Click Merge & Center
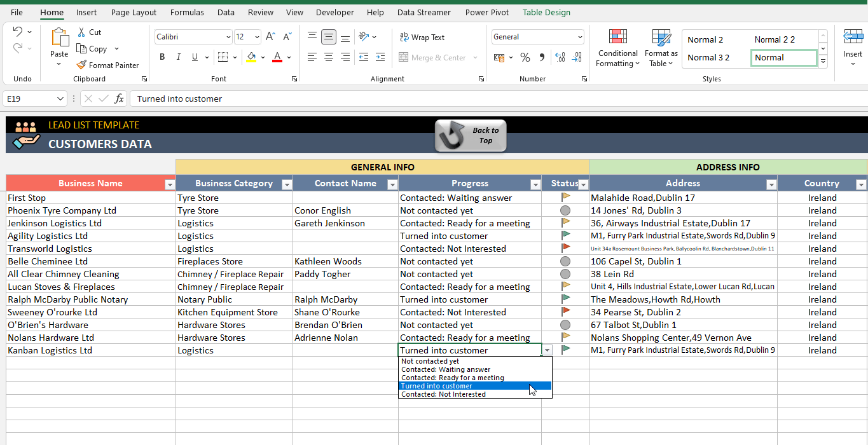868x445 pixels. [x=433, y=58]
